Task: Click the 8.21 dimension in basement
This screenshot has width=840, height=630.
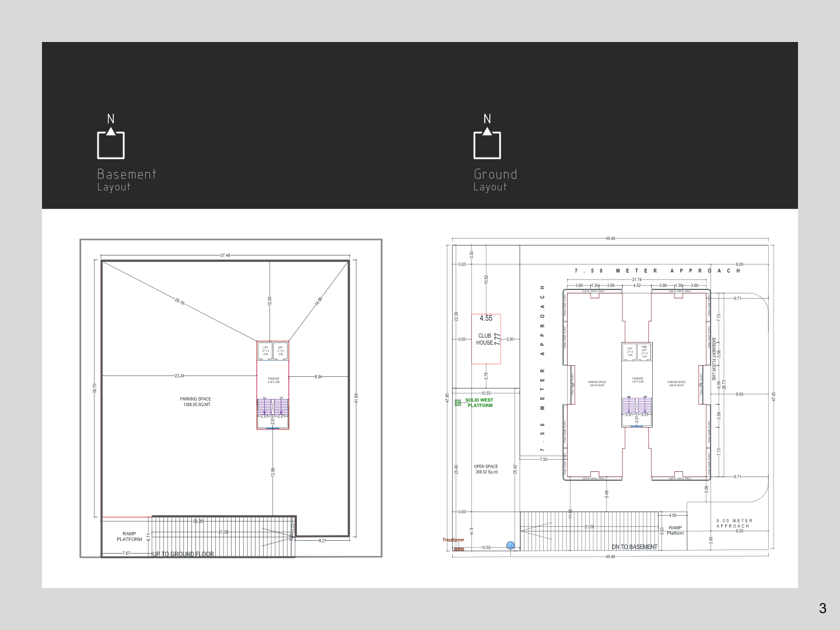Action: coord(323,541)
